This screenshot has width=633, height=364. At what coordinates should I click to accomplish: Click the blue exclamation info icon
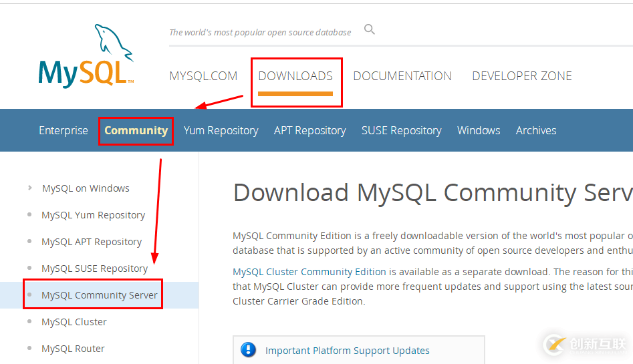coord(248,349)
